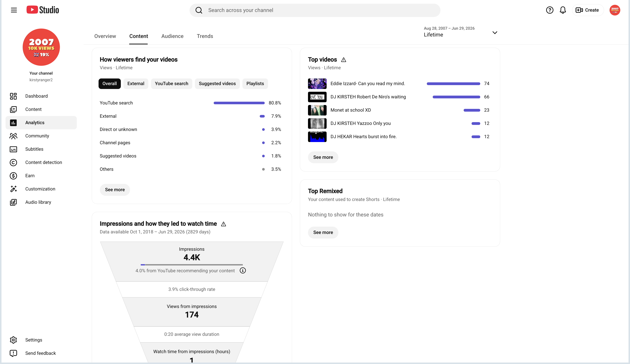Click the Send feedback icon

[13, 353]
